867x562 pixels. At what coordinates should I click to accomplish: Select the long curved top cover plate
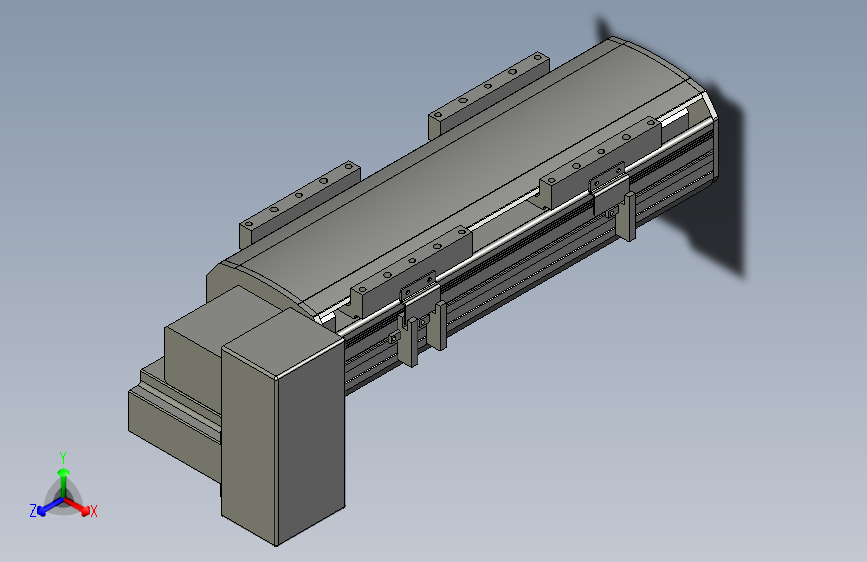click(464, 171)
